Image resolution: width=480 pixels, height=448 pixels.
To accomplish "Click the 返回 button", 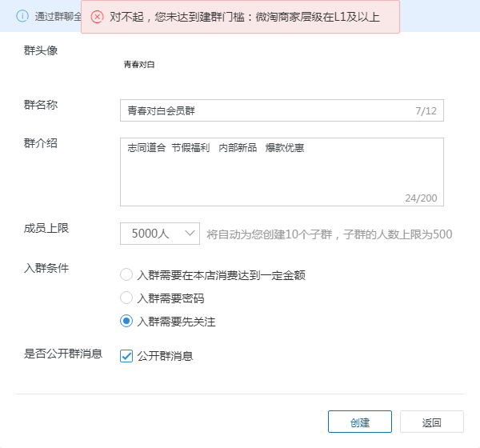I will (x=432, y=422).
